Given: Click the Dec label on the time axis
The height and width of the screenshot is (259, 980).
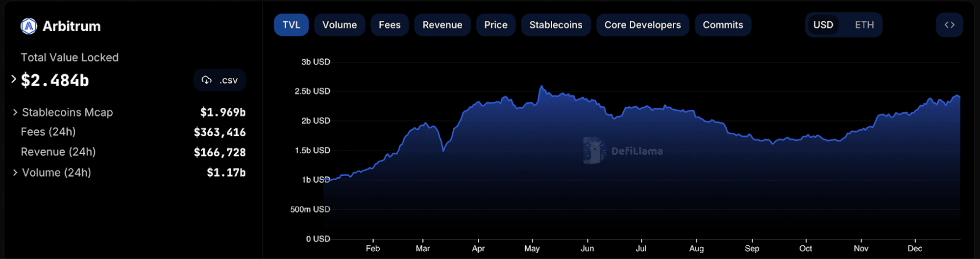Looking at the screenshot, I should pos(914,249).
